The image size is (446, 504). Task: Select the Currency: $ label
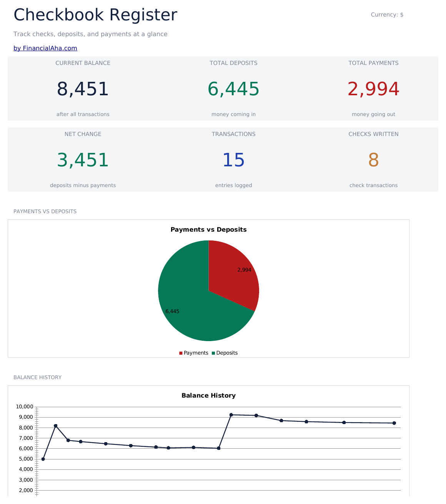[387, 15]
